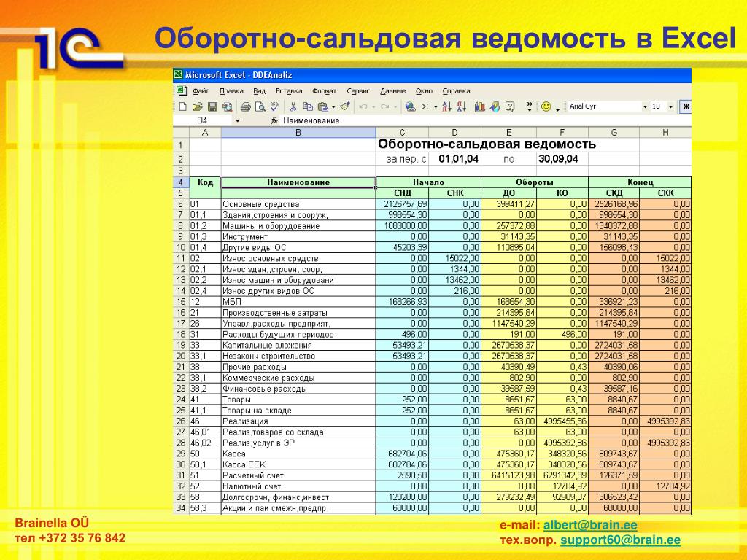Viewport: 747px width, 560px height.
Task: Open the Сервис menu
Action: (x=358, y=91)
